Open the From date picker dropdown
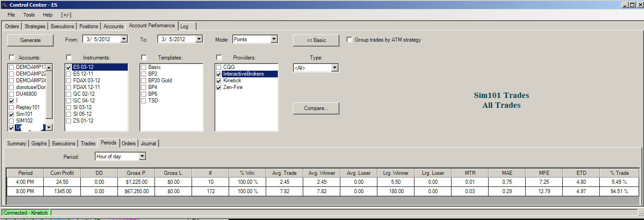Viewport: 644px width, 220px height. click(x=124, y=39)
